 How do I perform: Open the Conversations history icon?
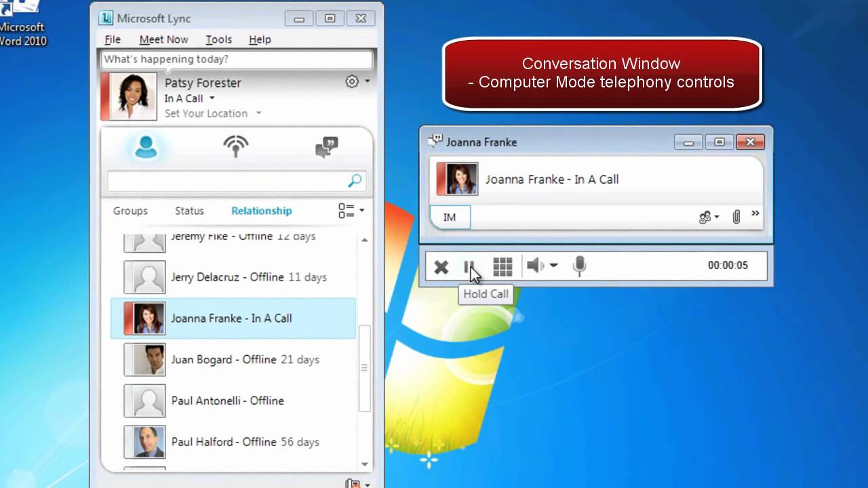coord(327,147)
